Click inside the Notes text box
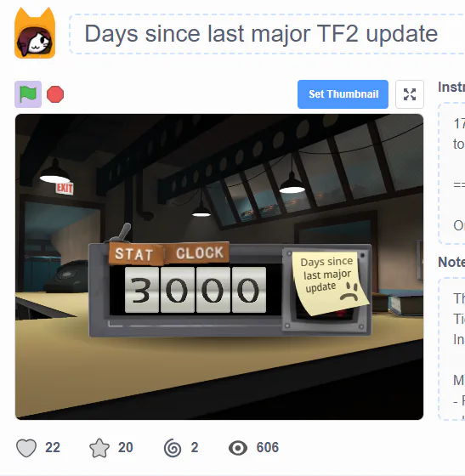Viewport: 465px width, 476px height. pos(451,348)
